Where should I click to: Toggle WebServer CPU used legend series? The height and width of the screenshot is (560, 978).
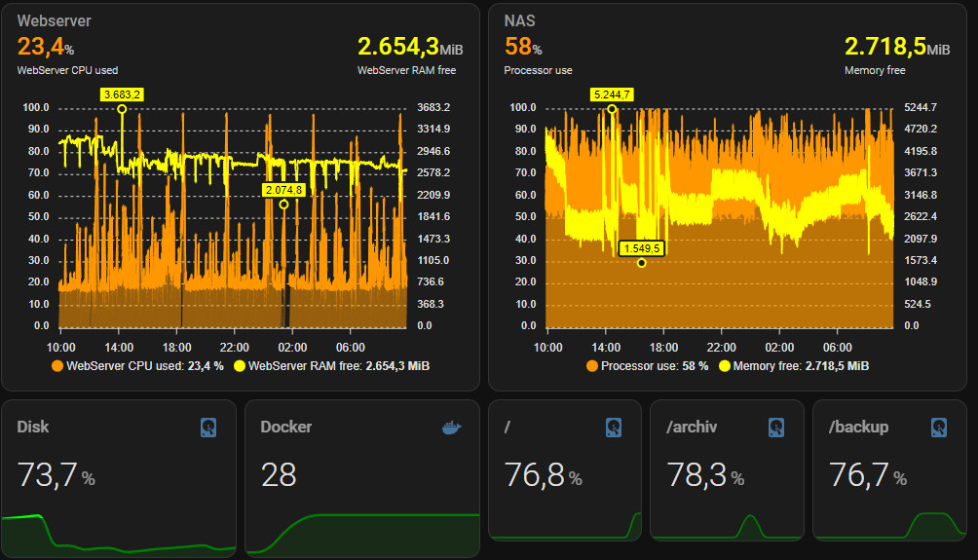point(136,366)
